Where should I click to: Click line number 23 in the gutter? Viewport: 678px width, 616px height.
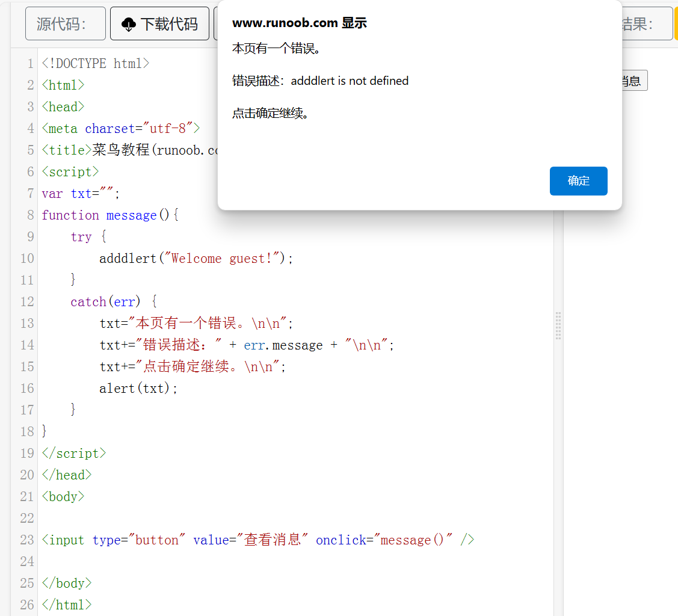tap(27, 540)
